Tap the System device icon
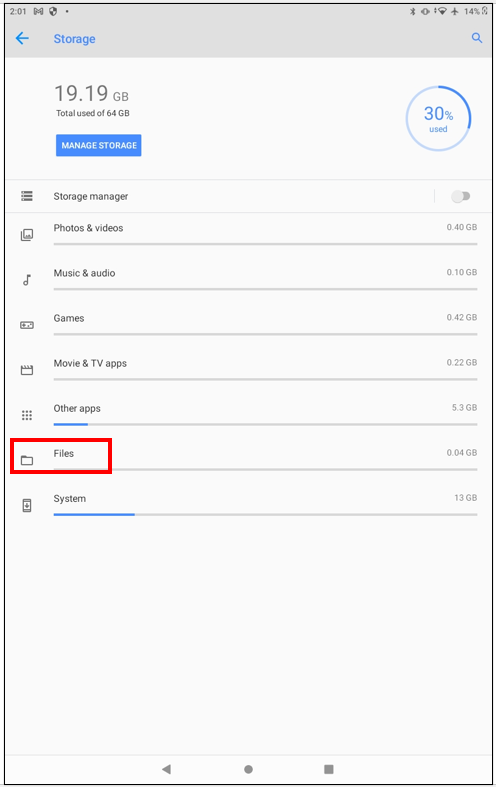The height and width of the screenshot is (787, 496). tap(27, 505)
